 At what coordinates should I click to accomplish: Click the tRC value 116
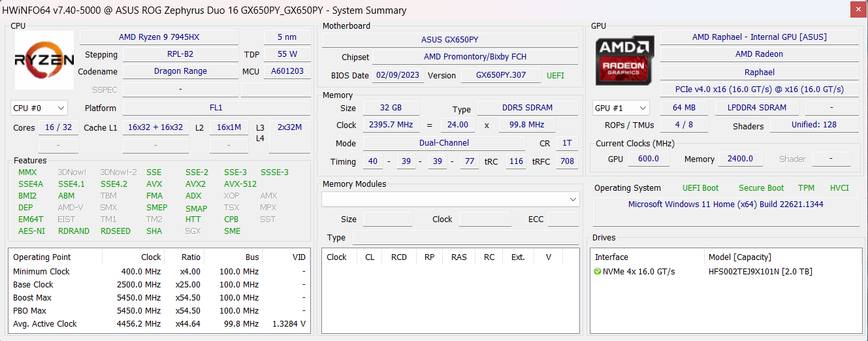[x=516, y=161]
